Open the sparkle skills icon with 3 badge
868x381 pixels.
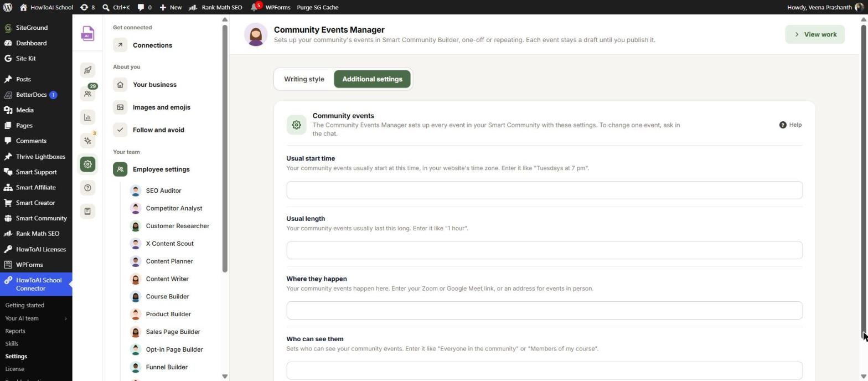[87, 141]
